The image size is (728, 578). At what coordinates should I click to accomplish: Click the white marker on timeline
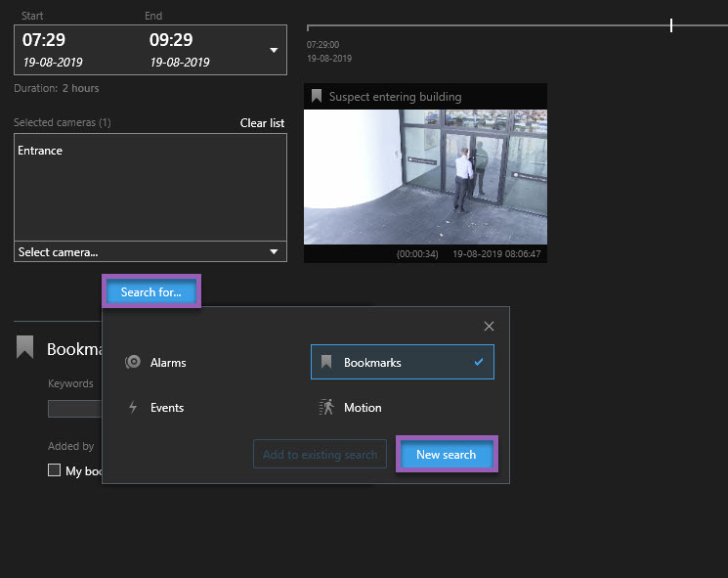click(x=671, y=25)
